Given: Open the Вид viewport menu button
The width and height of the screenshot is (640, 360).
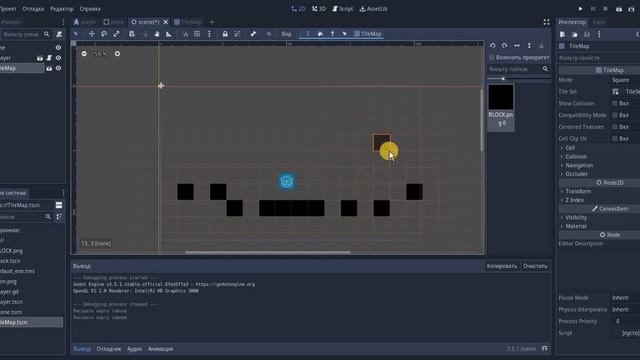Looking at the screenshot, I should 287,34.
